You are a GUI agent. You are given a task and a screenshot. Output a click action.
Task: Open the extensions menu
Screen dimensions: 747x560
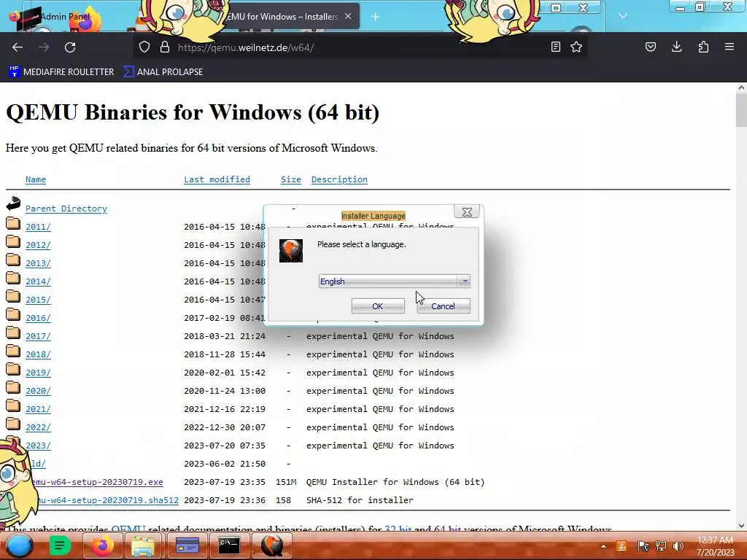click(703, 47)
